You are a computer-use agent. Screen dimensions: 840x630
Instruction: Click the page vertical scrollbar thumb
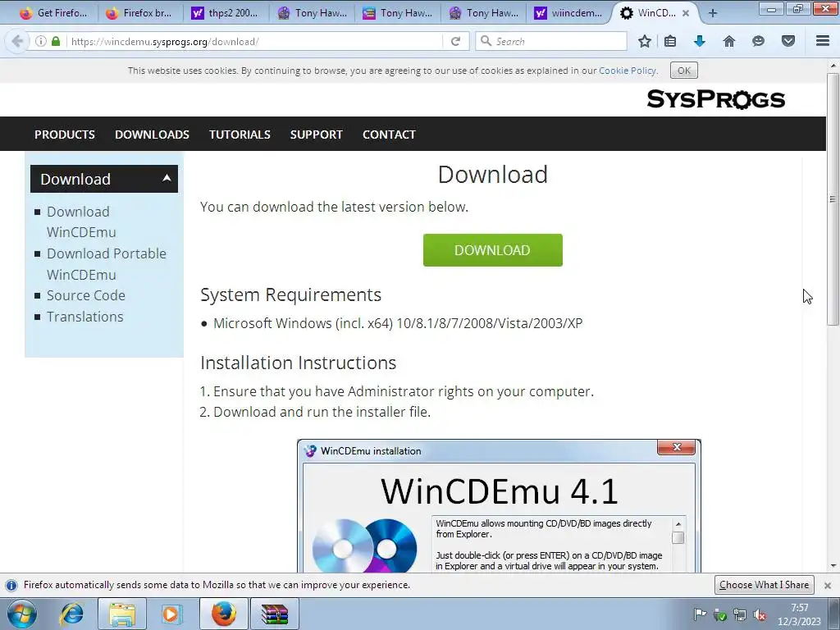coord(833,199)
